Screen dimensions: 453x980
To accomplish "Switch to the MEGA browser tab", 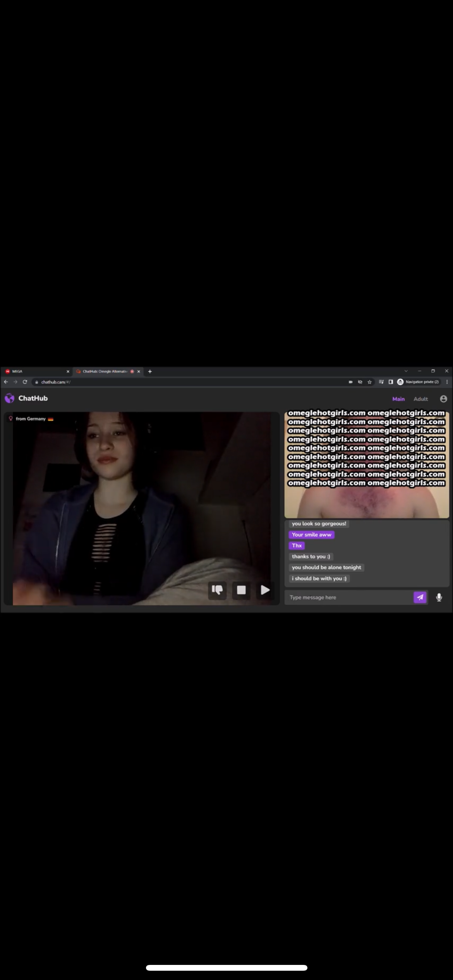I will (x=35, y=372).
